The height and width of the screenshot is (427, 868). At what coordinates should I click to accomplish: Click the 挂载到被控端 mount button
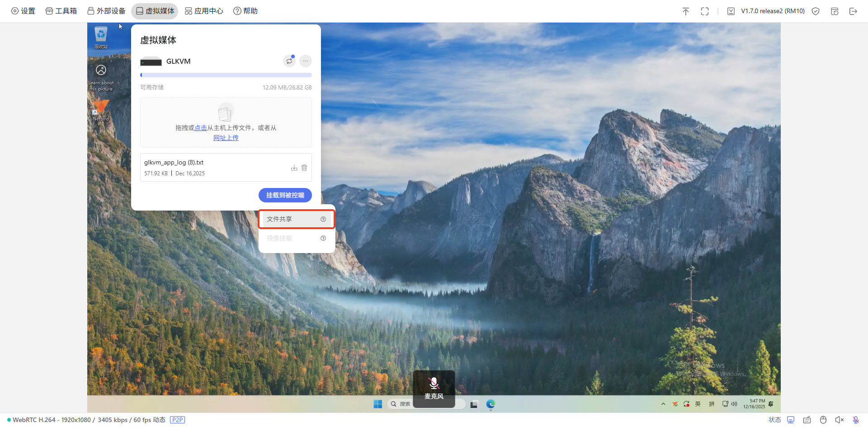[285, 195]
